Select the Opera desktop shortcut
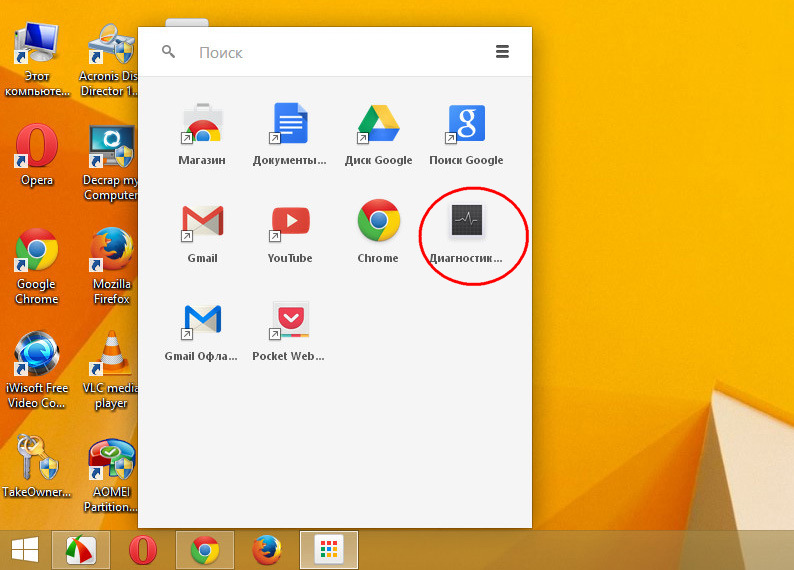This screenshot has width=794, height=570. [x=36, y=155]
